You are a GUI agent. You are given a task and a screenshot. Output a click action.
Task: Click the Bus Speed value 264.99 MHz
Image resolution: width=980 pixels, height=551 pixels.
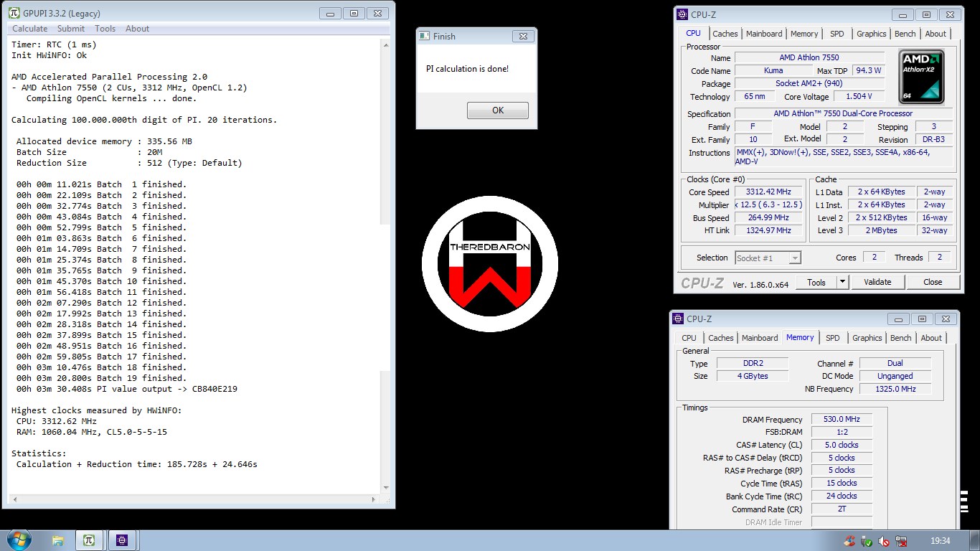coord(768,218)
